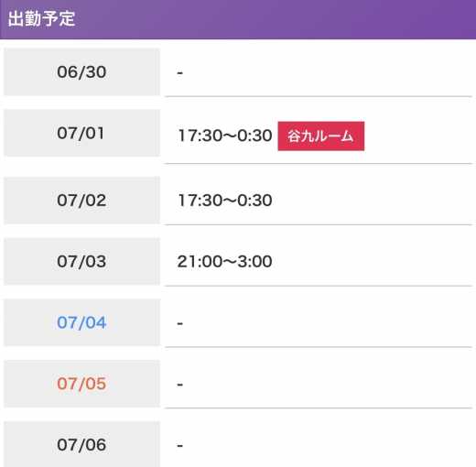Click the dash entry for 07/05
476x467 pixels.
click(180, 385)
